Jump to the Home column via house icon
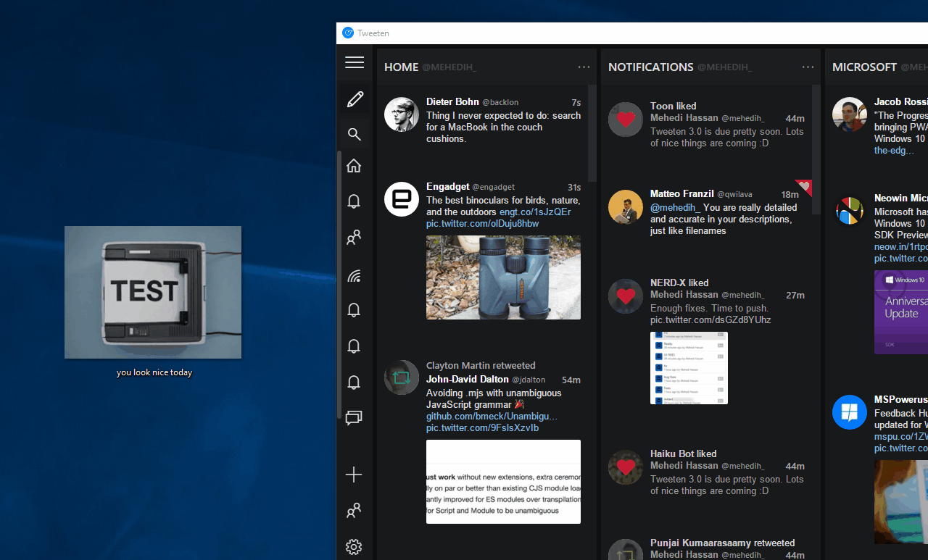Viewport: 928px width, 560px height. pyautogui.click(x=354, y=166)
